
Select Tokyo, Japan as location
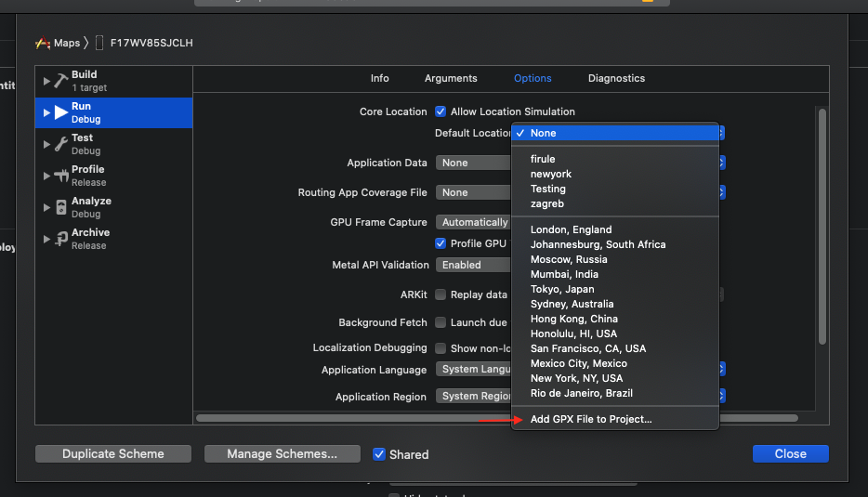click(x=562, y=289)
